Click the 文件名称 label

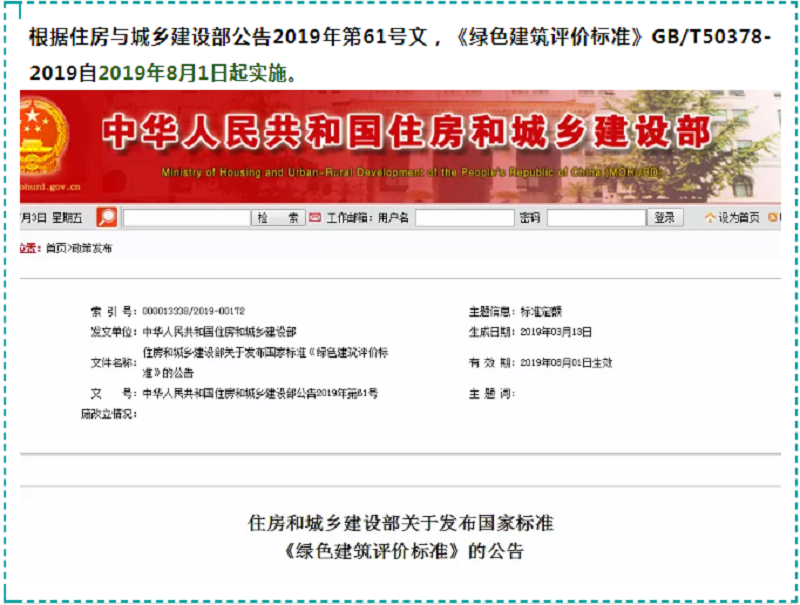(113, 363)
